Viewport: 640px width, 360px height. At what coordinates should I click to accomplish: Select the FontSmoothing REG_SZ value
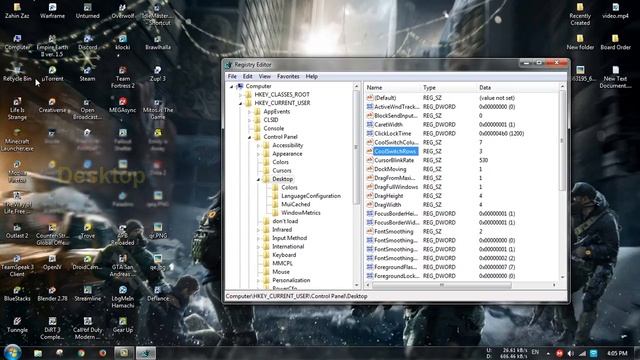[x=393, y=231]
